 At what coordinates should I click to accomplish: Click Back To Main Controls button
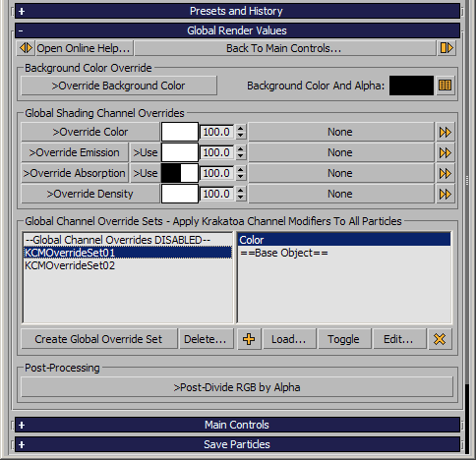(284, 48)
